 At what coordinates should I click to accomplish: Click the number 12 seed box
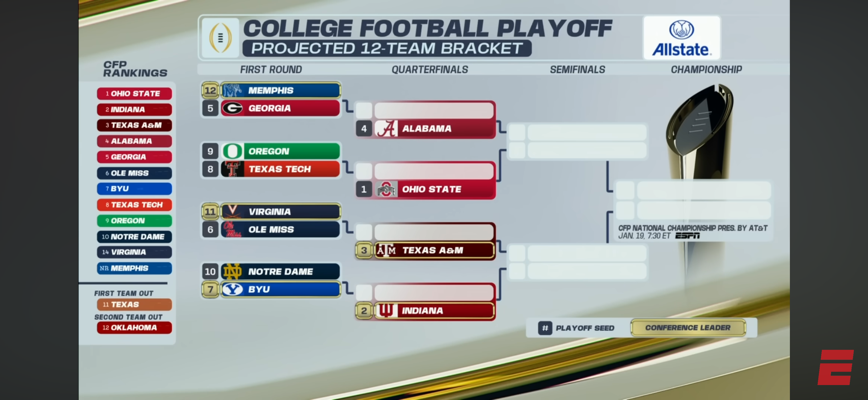(x=210, y=91)
